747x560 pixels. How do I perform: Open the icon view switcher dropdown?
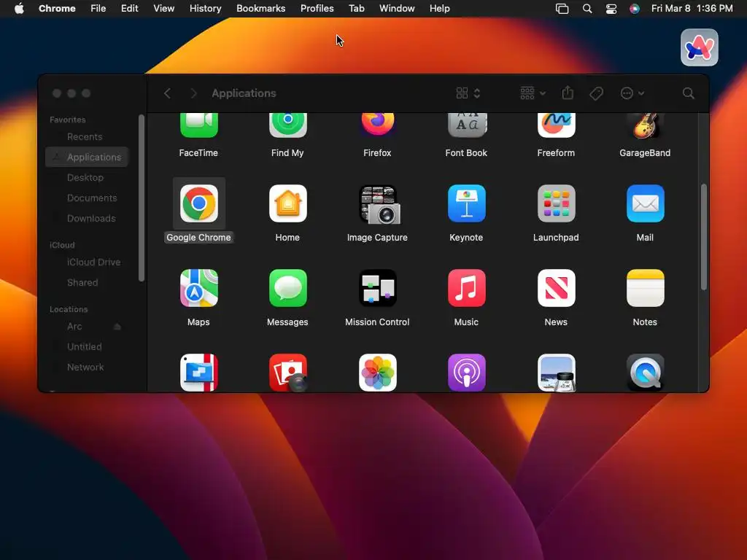pyautogui.click(x=468, y=93)
